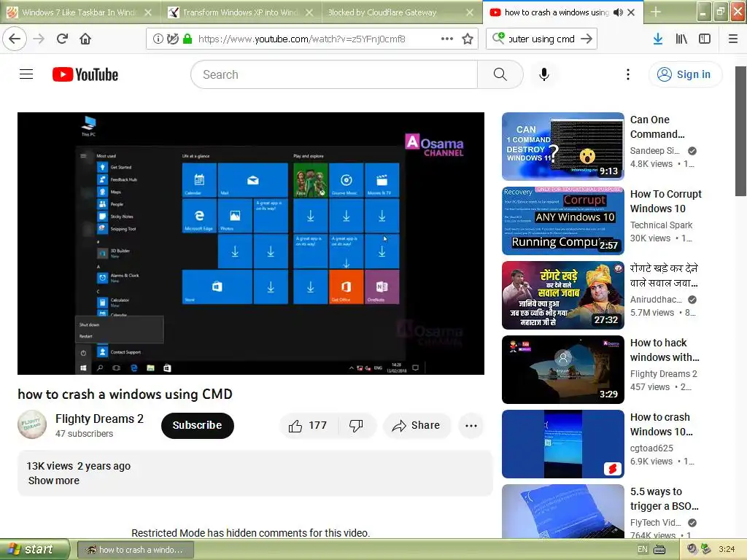This screenshot has height=560, width=747.
Task: Sign in to YouTube
Action: click(x=685, y=74)
